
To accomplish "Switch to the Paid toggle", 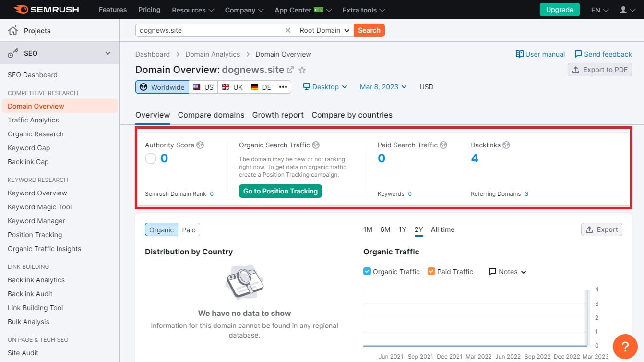I will click(x=189, y=230).
